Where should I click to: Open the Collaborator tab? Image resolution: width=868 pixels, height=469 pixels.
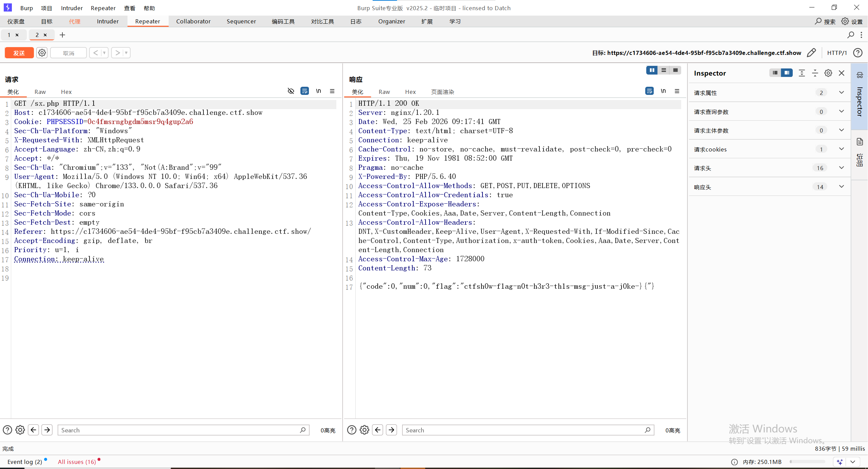click(193, 21)
